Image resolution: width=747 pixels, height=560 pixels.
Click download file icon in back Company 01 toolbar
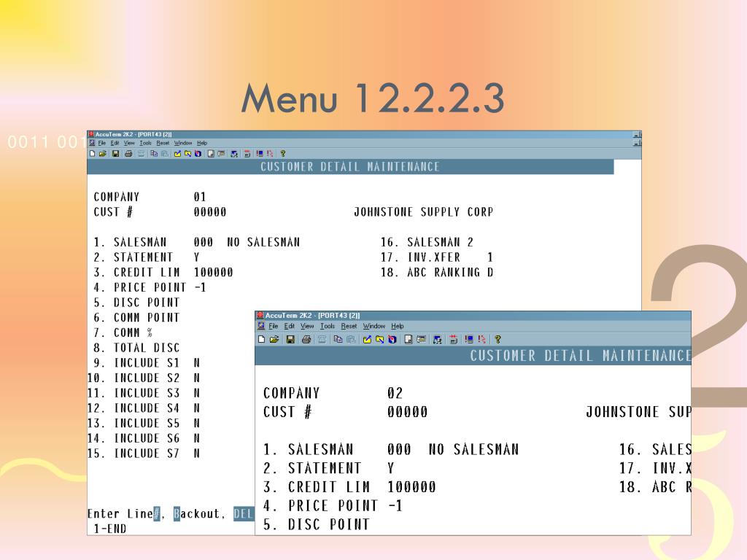(187, 153)
